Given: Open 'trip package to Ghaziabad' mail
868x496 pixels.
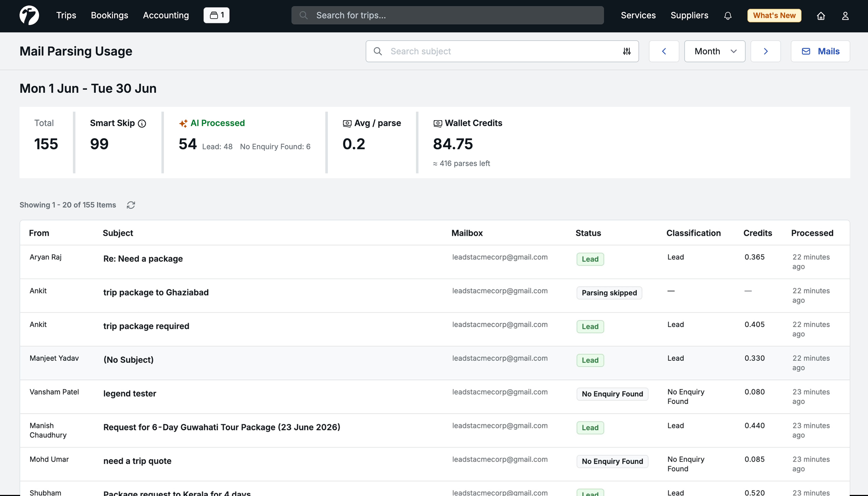Looking at the screenshot, I should (156, 293).
